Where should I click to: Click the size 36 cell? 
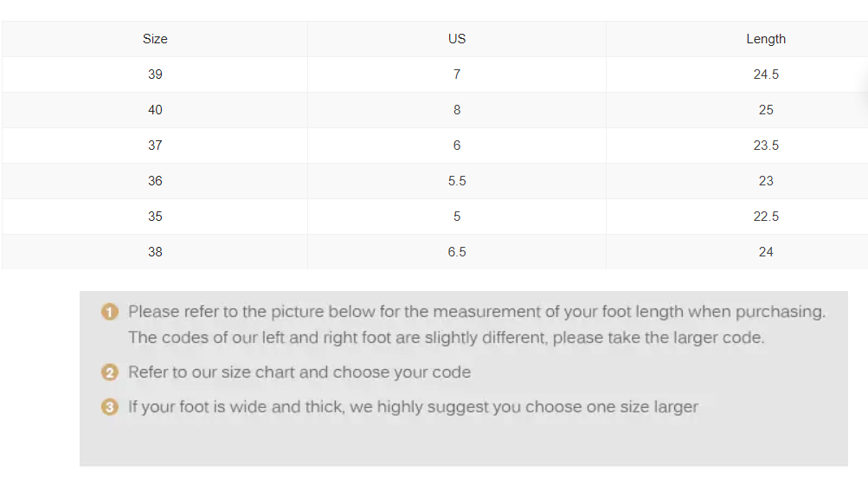155,181
